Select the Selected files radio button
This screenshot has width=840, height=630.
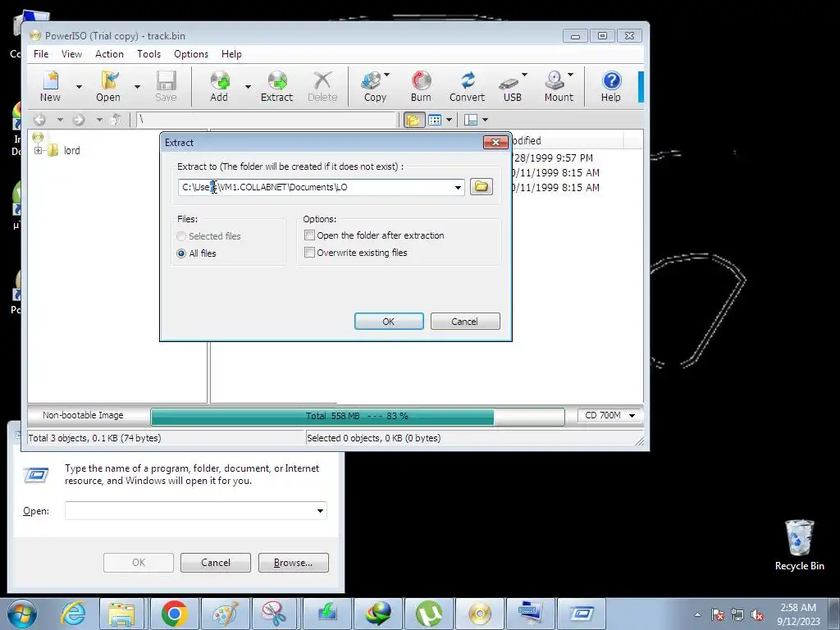[x=181, y=236]
